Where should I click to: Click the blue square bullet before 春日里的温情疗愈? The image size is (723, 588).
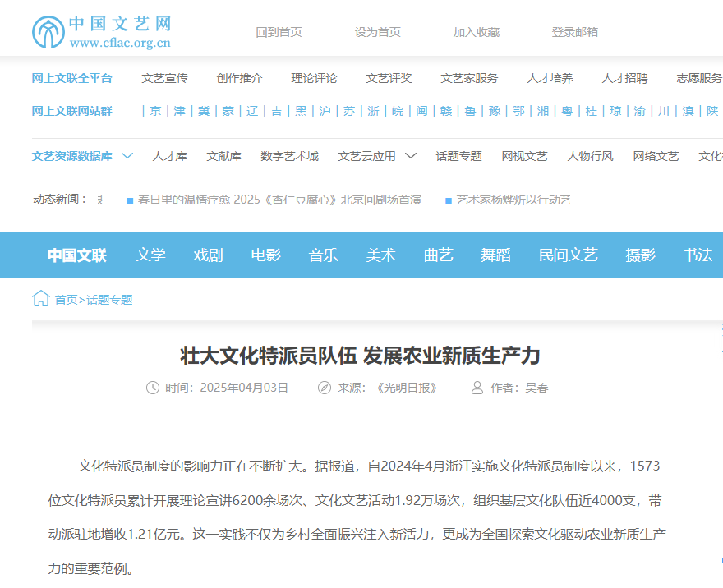click(x=130, y=200)
